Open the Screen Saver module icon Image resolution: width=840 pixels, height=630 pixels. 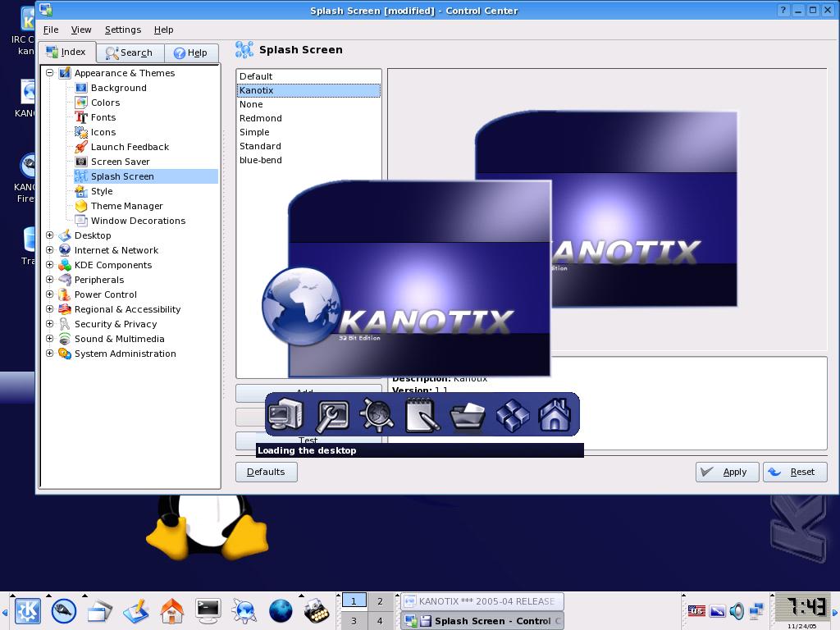pos(81,162)
